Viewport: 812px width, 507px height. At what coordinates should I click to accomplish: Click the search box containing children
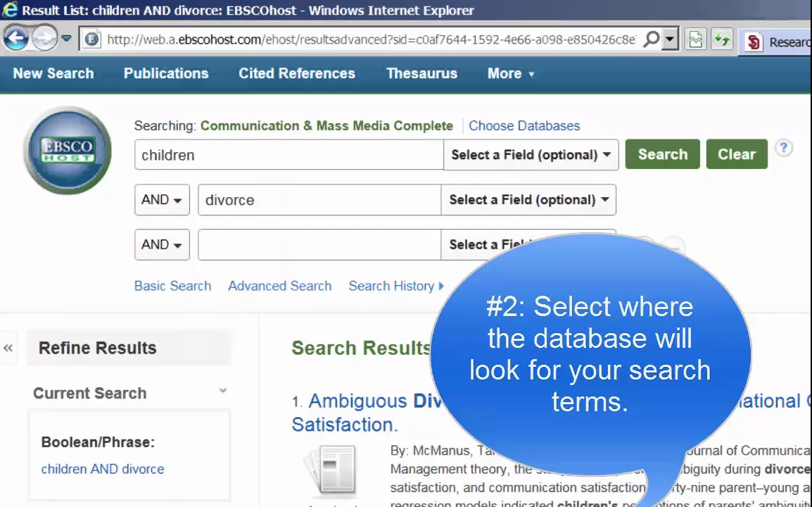point(289,154)
